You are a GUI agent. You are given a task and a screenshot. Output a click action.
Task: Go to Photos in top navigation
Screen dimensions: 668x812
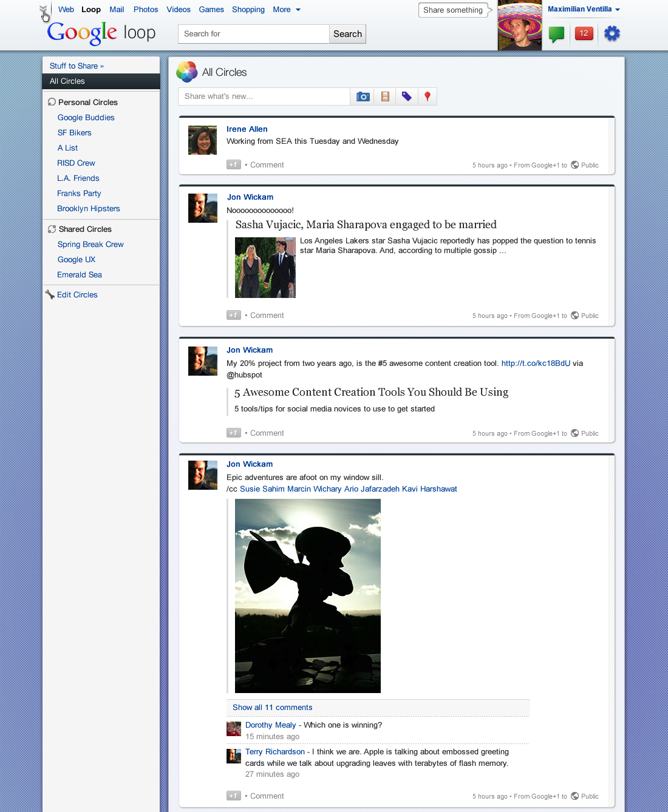(x=146, y=10)
